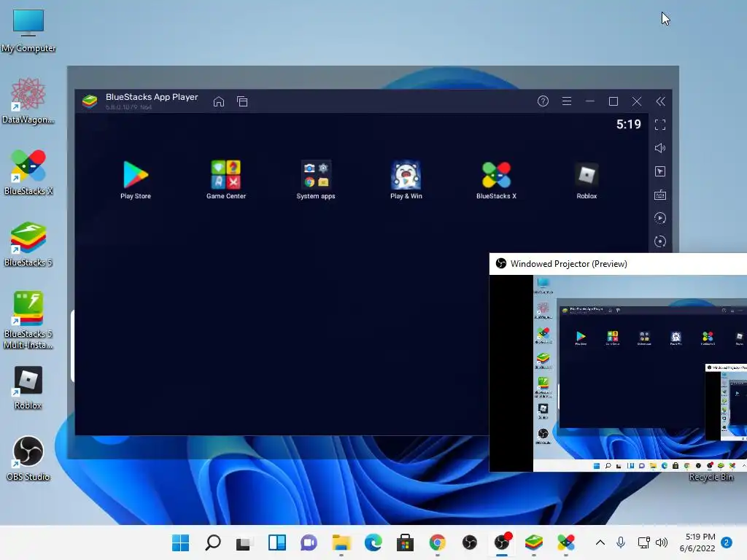The image size is (747, 560).
Task: Enter BlueStacks fullscreen mode
Action: 660,125
